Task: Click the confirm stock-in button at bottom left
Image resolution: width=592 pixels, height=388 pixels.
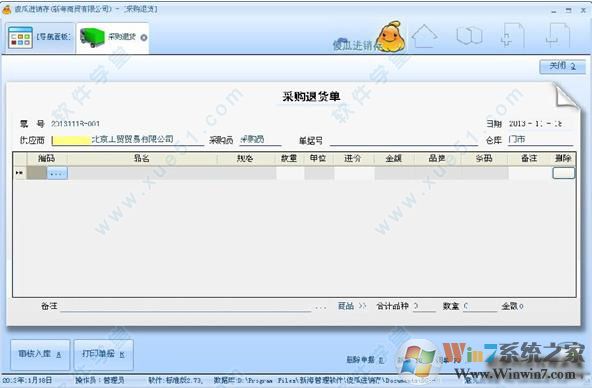Action: coord(40,354)
